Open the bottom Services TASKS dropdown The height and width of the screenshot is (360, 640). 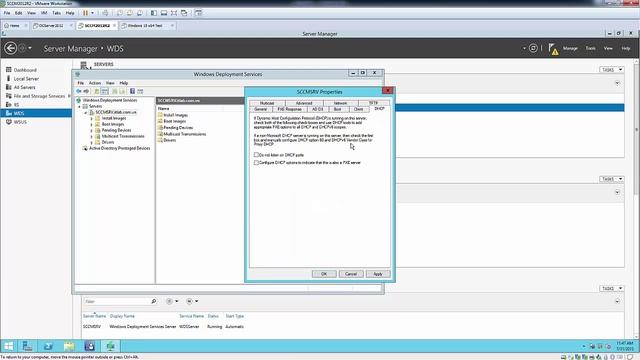coord(611,288)
